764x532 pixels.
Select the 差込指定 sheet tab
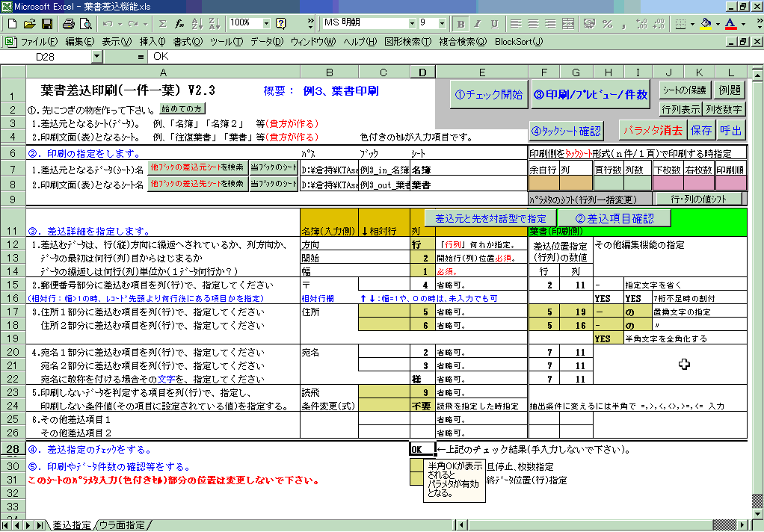pyautogui.click(x=71, y=525)
